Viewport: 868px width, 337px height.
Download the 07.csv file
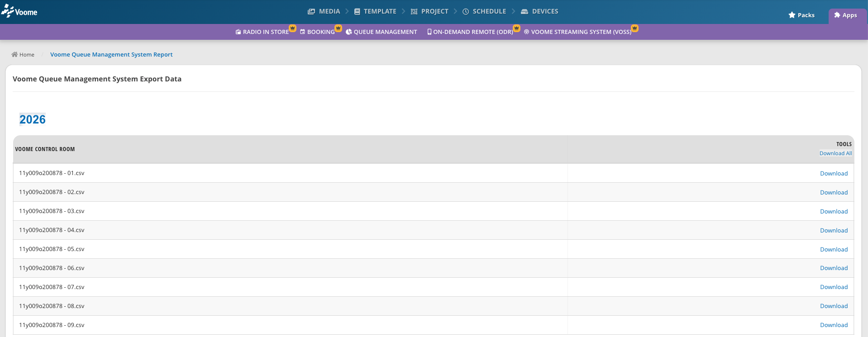click(x=834, y=287)
